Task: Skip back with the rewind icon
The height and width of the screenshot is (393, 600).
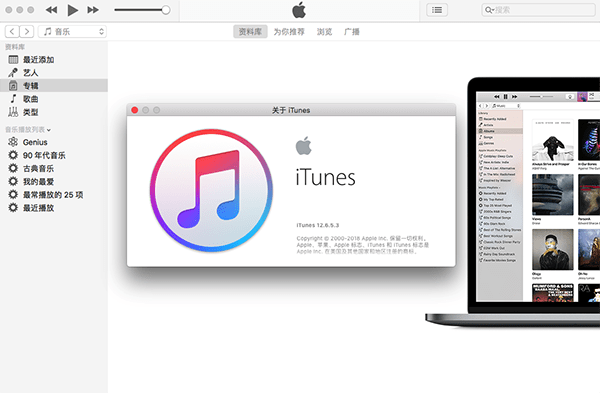Action: [51, 10]
